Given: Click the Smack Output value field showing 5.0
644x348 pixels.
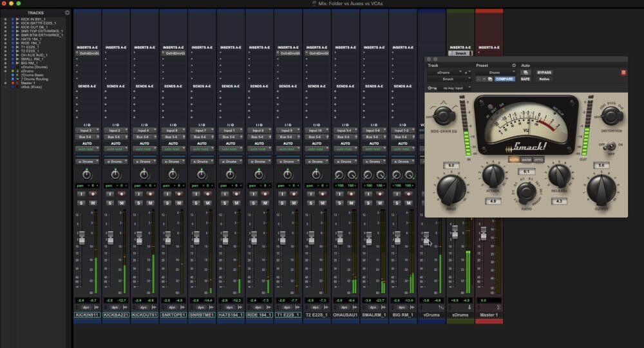Looking at the screenshot, I should pos(601,165).
